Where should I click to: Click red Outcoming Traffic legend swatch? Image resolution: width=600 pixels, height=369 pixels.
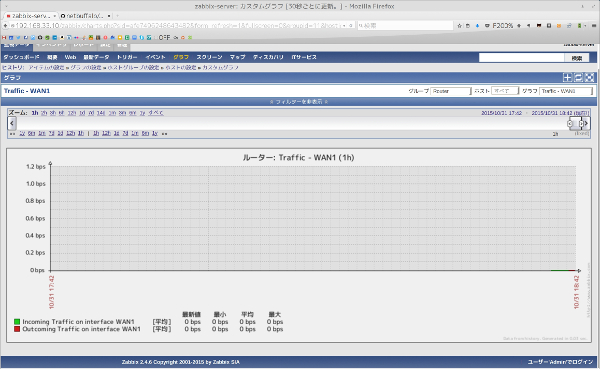click(x=17, y=329)
